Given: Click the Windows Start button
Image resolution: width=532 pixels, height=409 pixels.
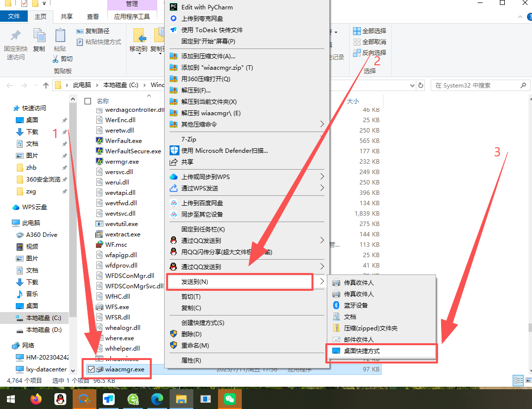Looking at the screenshot, I should click(10, 399).
